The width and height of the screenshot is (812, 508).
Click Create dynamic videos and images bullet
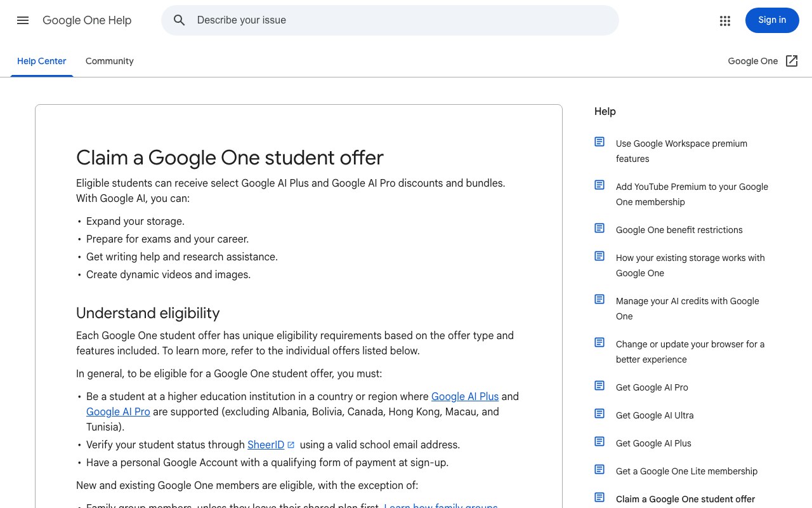click(168, 274)
